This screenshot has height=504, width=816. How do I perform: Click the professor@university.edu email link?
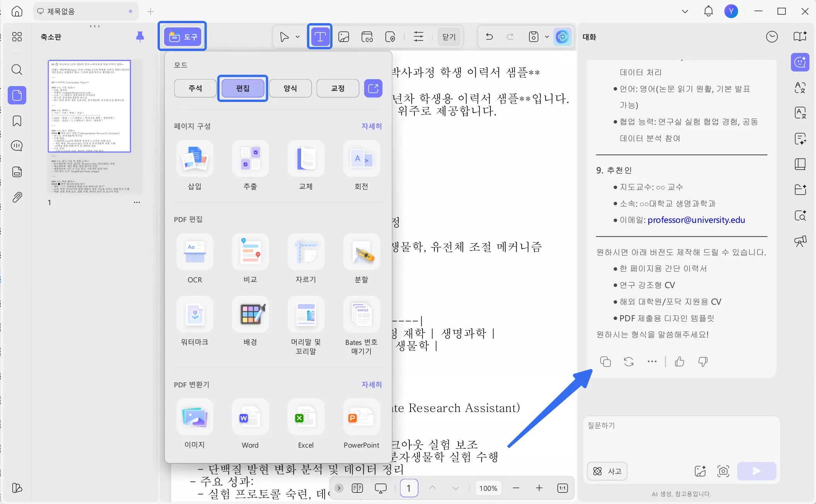point(696,220)
